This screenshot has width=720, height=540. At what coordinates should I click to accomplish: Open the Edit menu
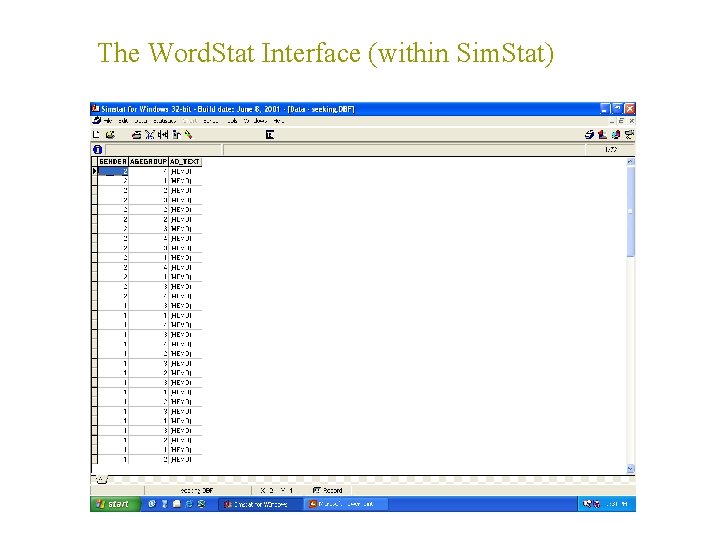coord(123,121)
